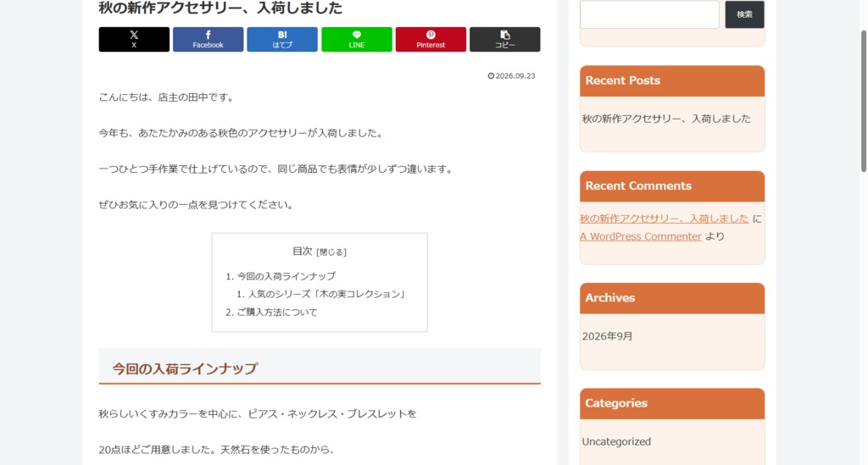Jump to 人気のシリーズ「木の実コレクション」 in contents
This screenshot has width=868, height=465.
(x=326, y=294)
